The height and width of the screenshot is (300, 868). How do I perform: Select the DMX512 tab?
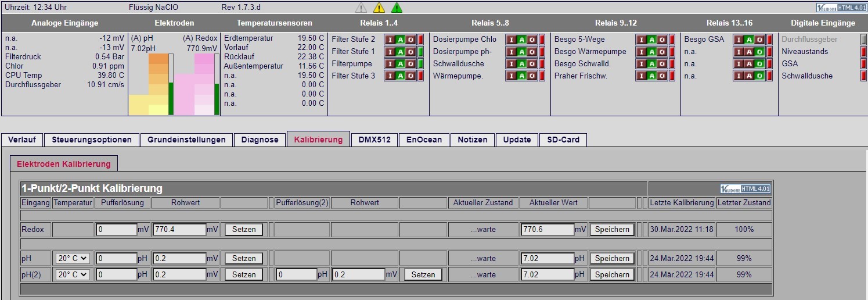click(374, 140)
